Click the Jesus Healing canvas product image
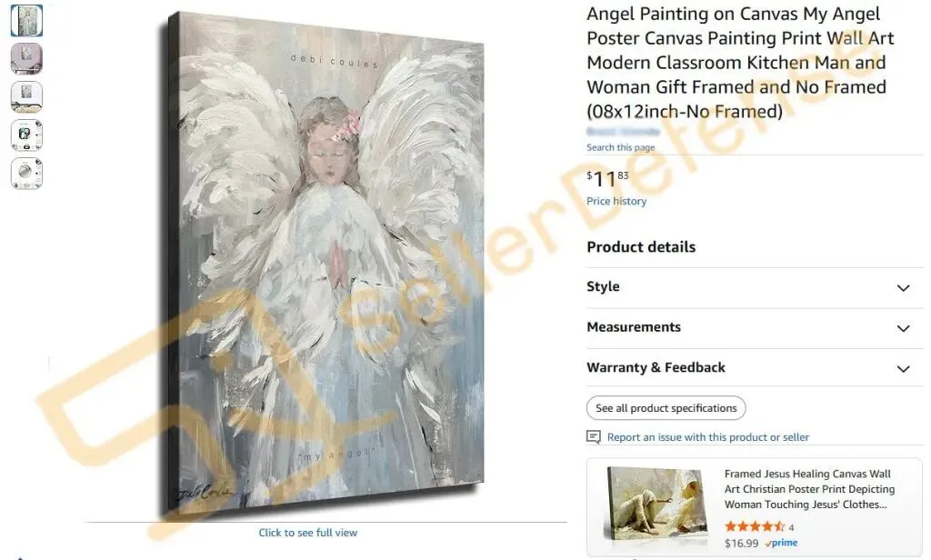 tap(656, 505)
